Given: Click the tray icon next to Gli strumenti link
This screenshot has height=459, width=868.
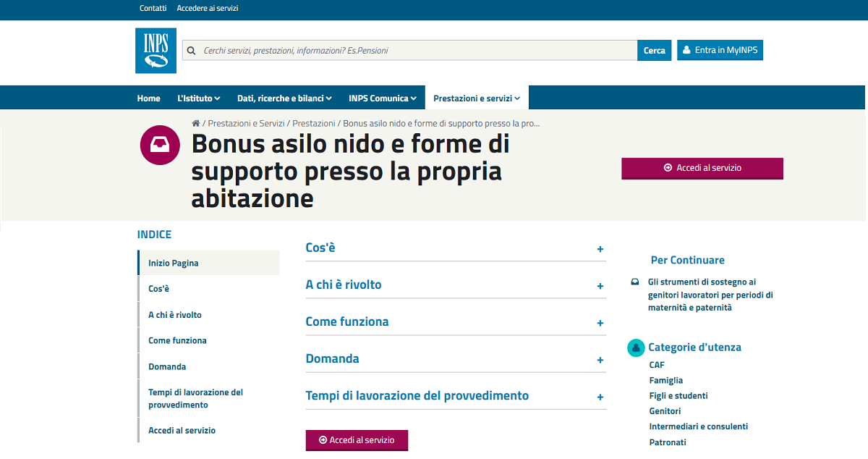Looking at the screenshot, I should point(635,282).
